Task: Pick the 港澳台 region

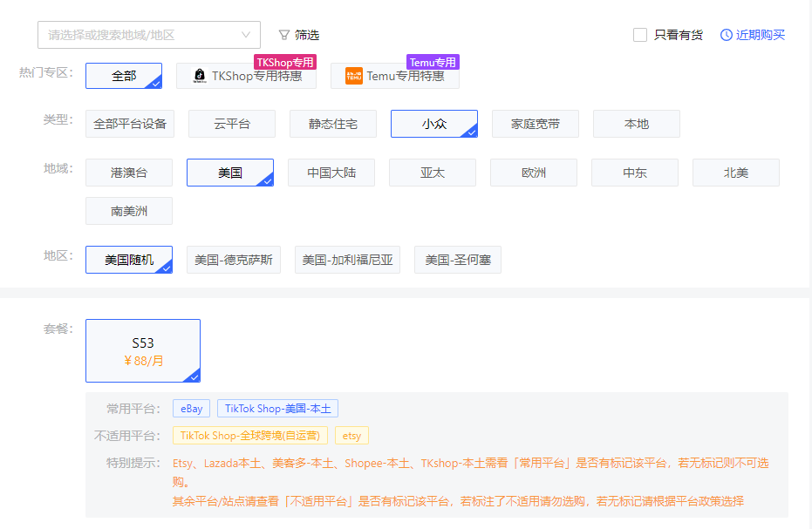Action: [x=129, y=173]
